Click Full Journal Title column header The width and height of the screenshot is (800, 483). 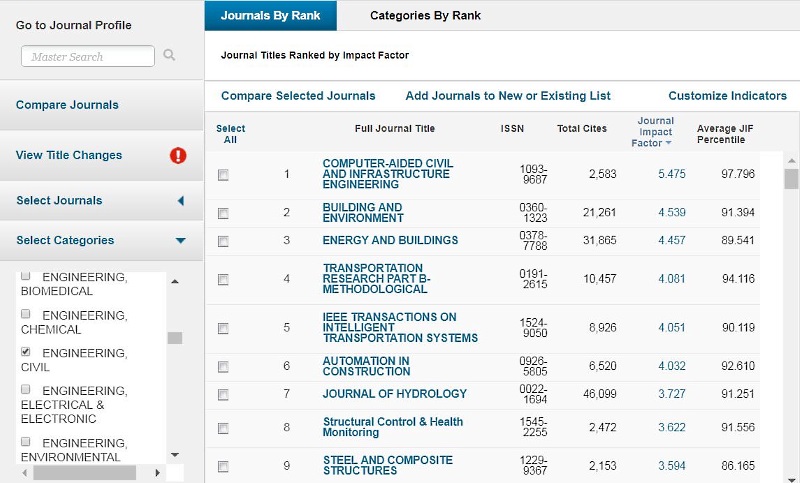pyautogui.click(x=395, y=129)
